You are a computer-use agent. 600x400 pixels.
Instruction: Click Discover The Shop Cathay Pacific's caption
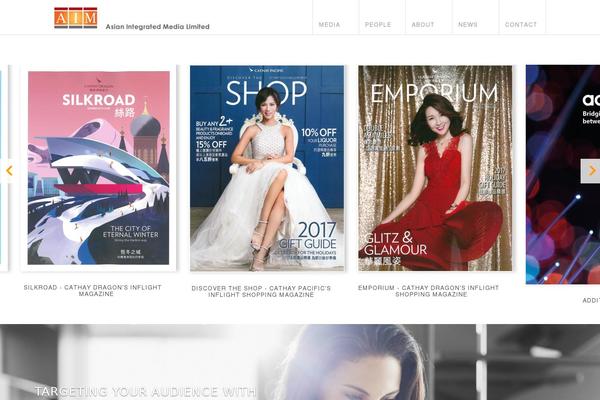coord(261,291)
